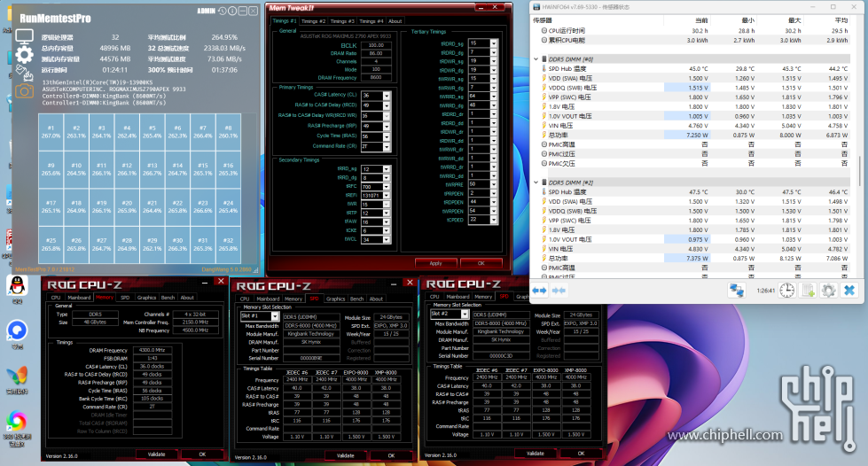Open Slot #2 dropdown in CPU-Z SPD window
This screenshot has width=868, height=466.
[x=465, y=314]
